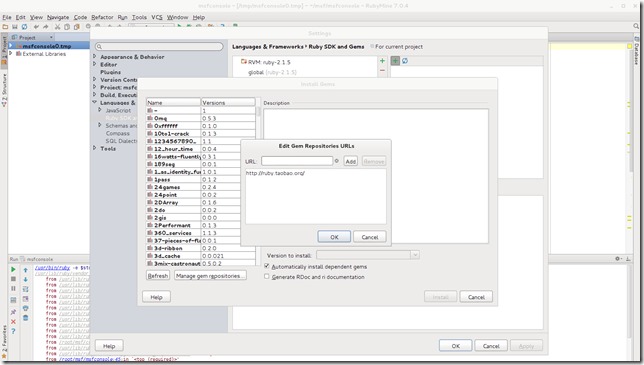644x365 pixels.
Task: Toggle Generate RDoc and ri documentation checkbox
Action: click(267, 276)
